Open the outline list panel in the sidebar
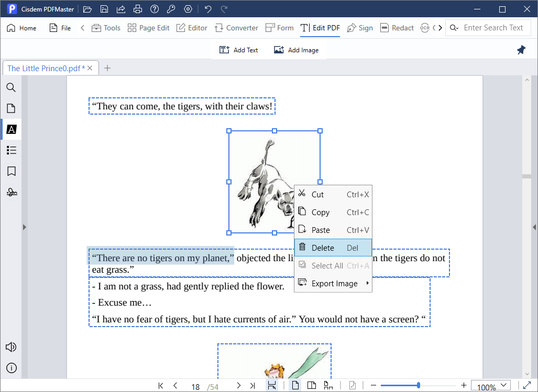This screenshot has height=392, width=538. 12,150
